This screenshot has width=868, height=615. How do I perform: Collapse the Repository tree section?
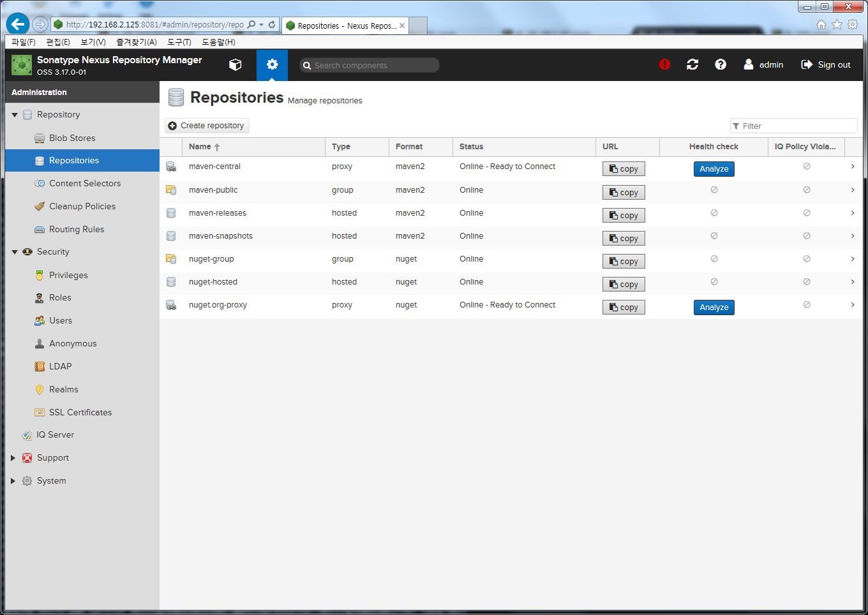click(x=15, y=115)
